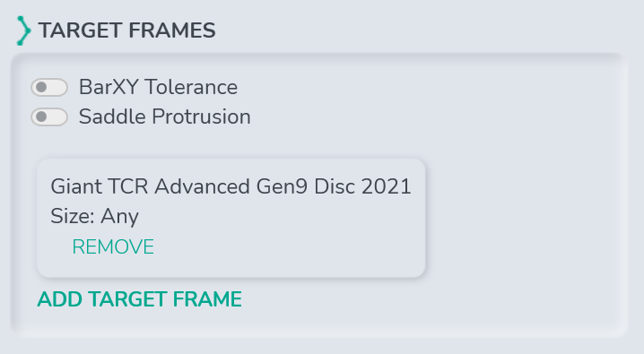Click the Saddle Protrusion label text
Screen dimensions: 644x354
pyautogui.click(x=165, y=117)
